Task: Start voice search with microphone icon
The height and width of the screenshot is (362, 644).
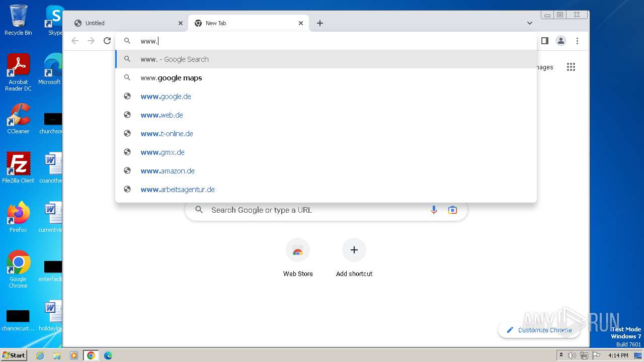Action: click(x=434, y=210)
